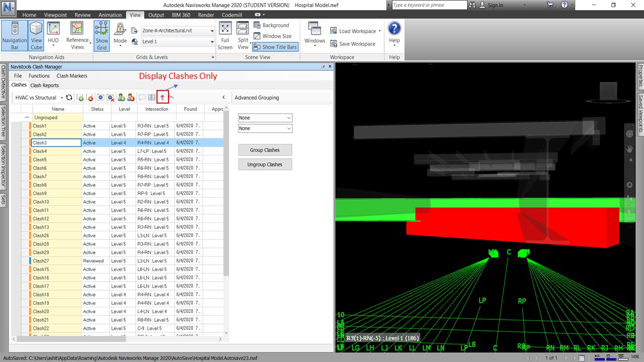The width and height of the screenshot is (644, 362).
Task: Open the BIM 360 ribbon tab
Action: 181,15
